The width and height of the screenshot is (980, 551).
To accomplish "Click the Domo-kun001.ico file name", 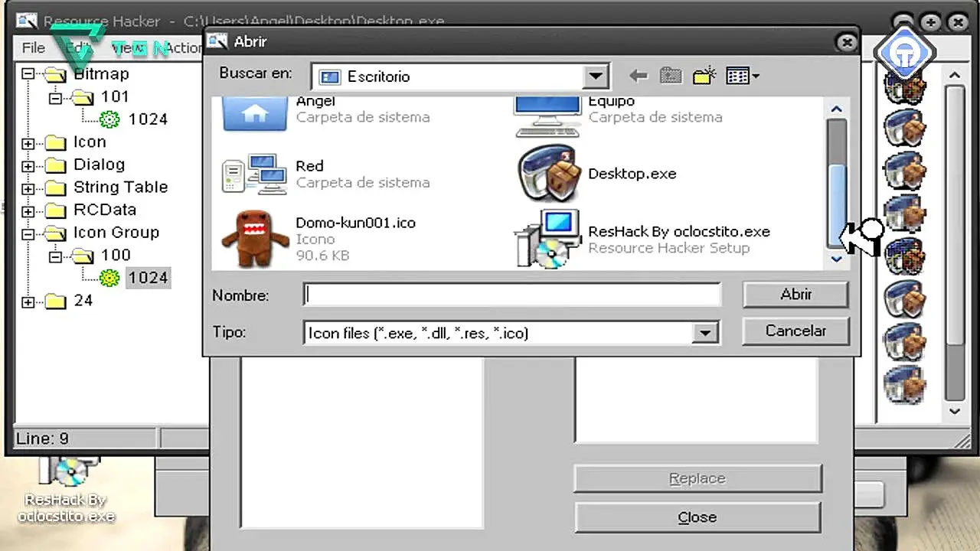I will coord(355,223).
